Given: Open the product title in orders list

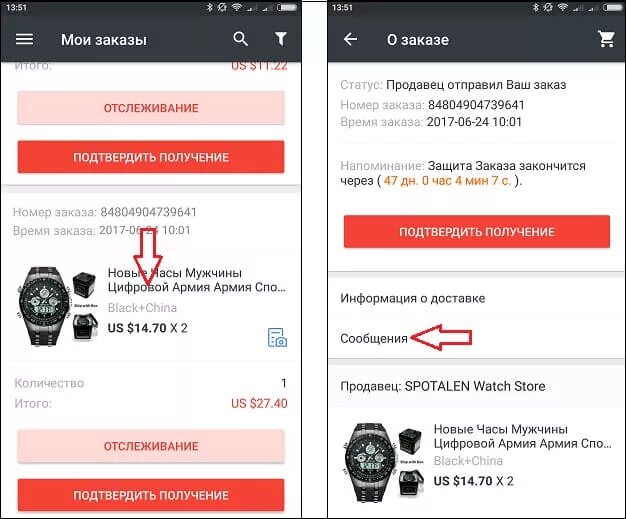Looking at the screenshot, I should (197, 280).
